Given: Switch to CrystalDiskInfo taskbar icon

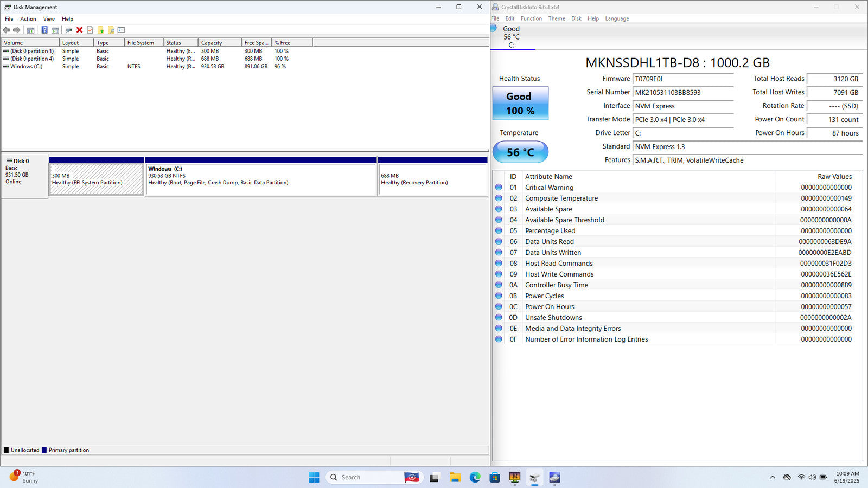Looking at the screenshot, I should (554, 477).
